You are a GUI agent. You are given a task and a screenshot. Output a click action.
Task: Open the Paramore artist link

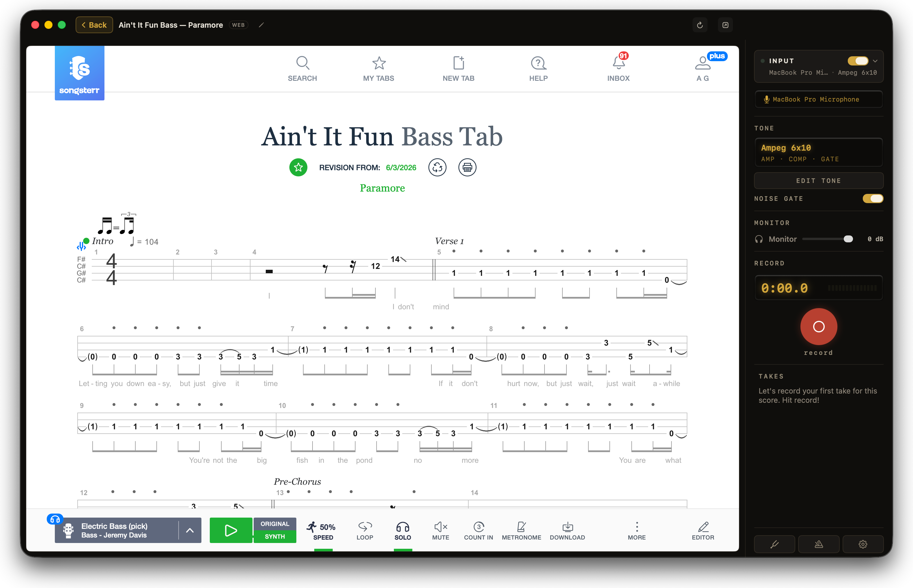pyautogui.click(x=382, y=188)
